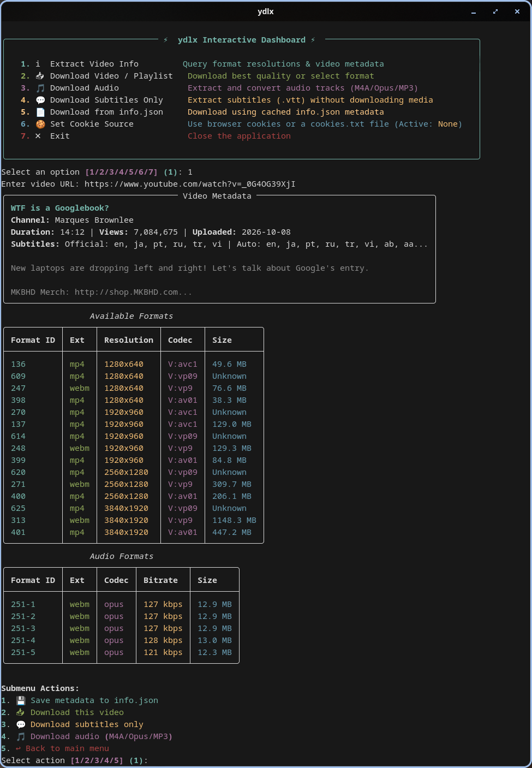
Task: Select the Download Audio menu entry
Action: click(85, 88)
